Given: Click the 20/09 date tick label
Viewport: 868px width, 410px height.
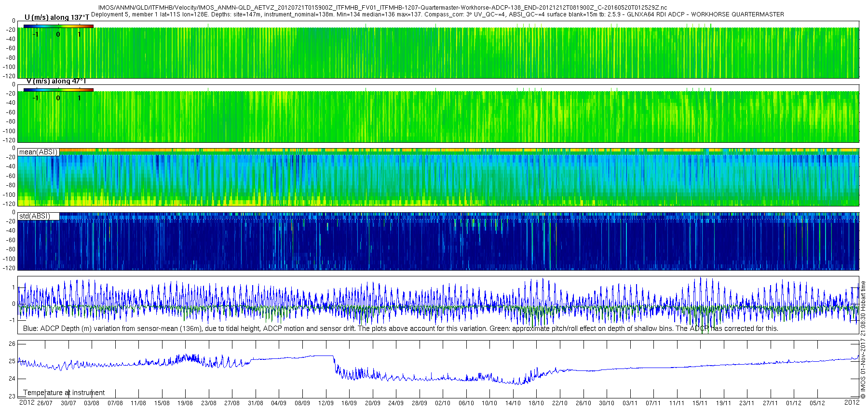Looking at the screenshot, I should coord(372,403).
